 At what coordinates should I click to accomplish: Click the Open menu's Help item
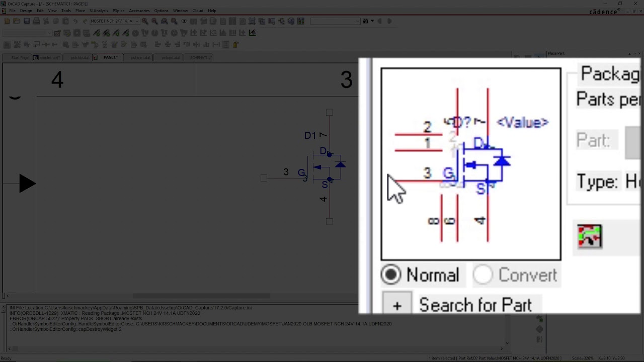pyautogui.click(x=212, y=11)
